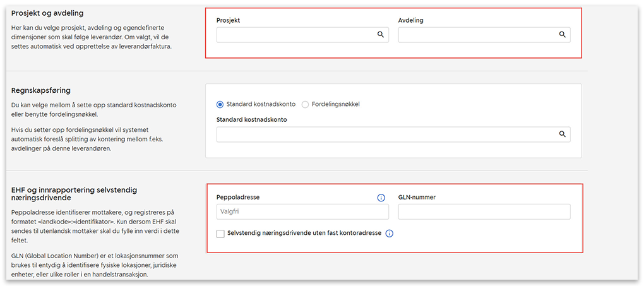Click the GLN-nummer label text
644x286 pixels.
point(417,197)
